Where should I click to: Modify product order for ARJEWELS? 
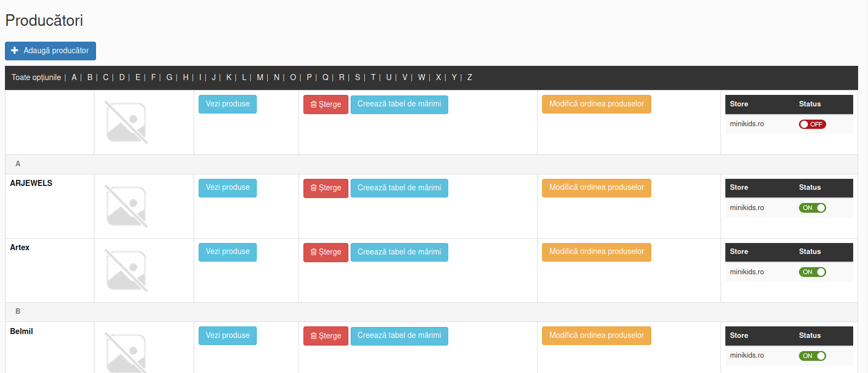click(x=596, y=188)
